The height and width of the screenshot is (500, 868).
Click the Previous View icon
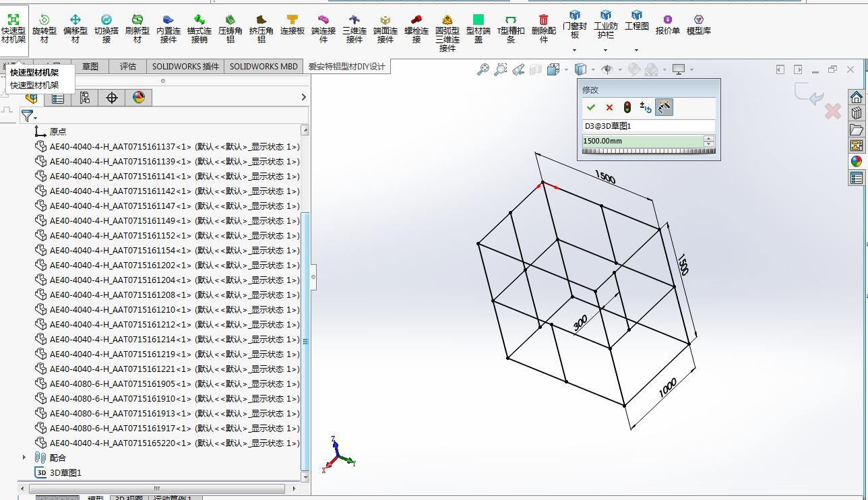point(518,69)
